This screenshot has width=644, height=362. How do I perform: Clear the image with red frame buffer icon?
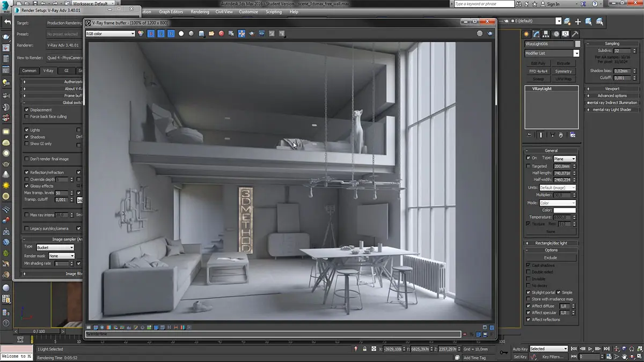tap(221, 33)
